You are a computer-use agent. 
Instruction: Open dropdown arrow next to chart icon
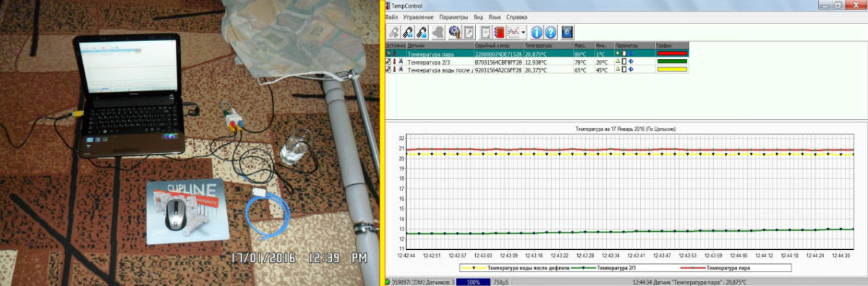(x=523, y=32)
